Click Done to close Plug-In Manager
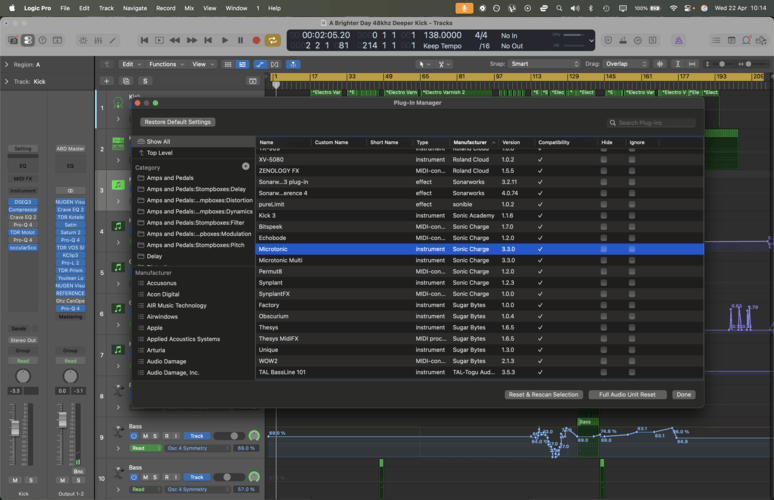The height and width of the screenshot is (500, 774). (x=684, y=394)
